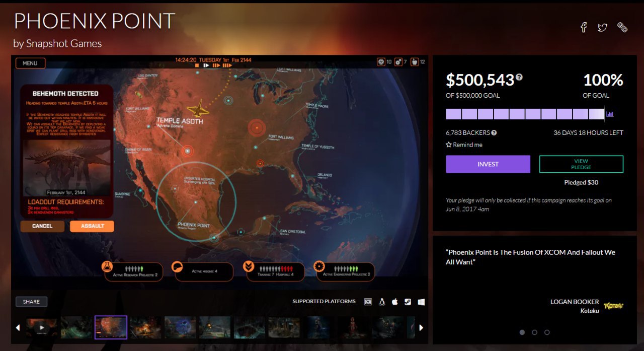Share campaign on Twitter
This screenshot has width=644, height=351.
pyautogui.click(x=603, y=27)
